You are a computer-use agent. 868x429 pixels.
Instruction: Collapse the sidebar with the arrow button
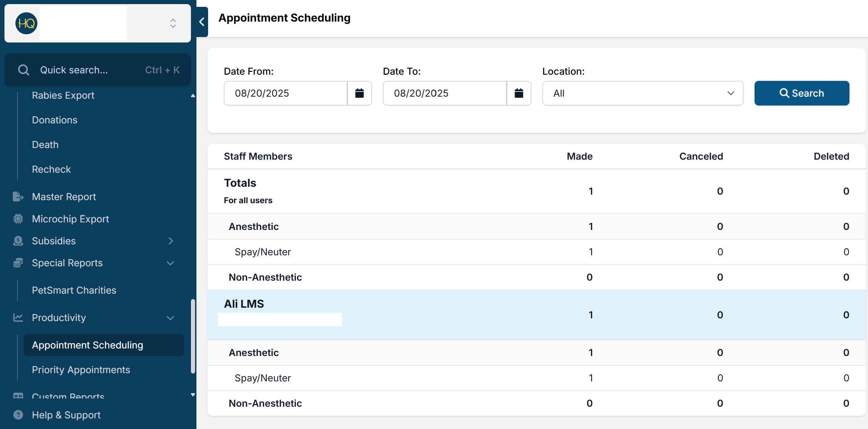(x=202, y=22)
